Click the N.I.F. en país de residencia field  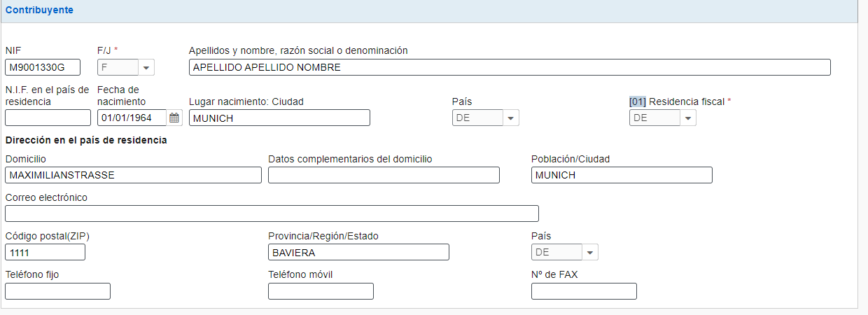pyautogui.click(x=48, y=118)
